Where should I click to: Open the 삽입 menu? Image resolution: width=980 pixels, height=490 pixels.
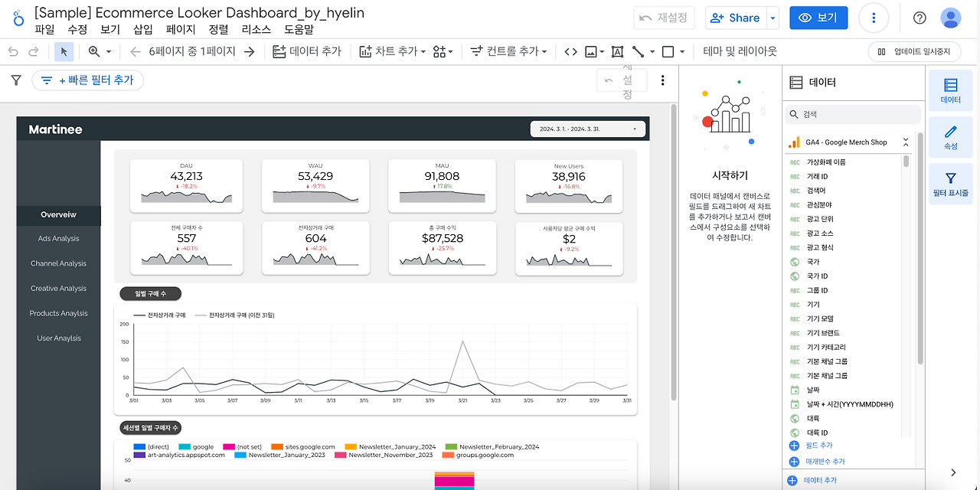click(143, 29)
